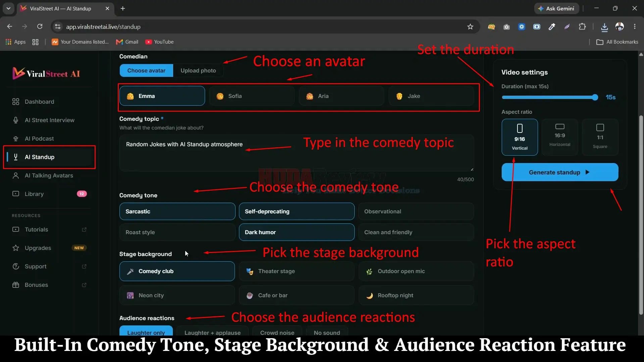View site information icon
The width and height of the screenshot is (644, 362).
(58, 27)
